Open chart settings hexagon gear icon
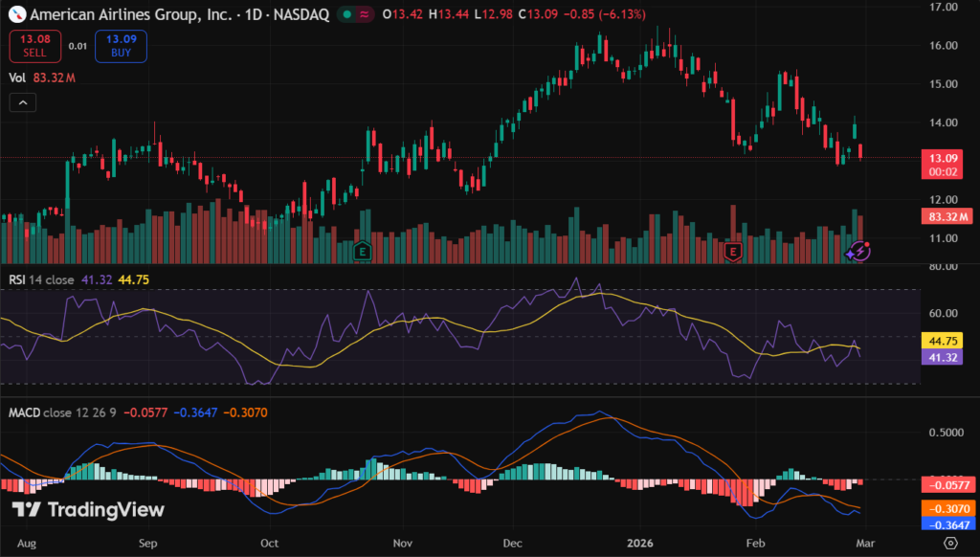Screen dimensions: 980x557 pos(950,543)
